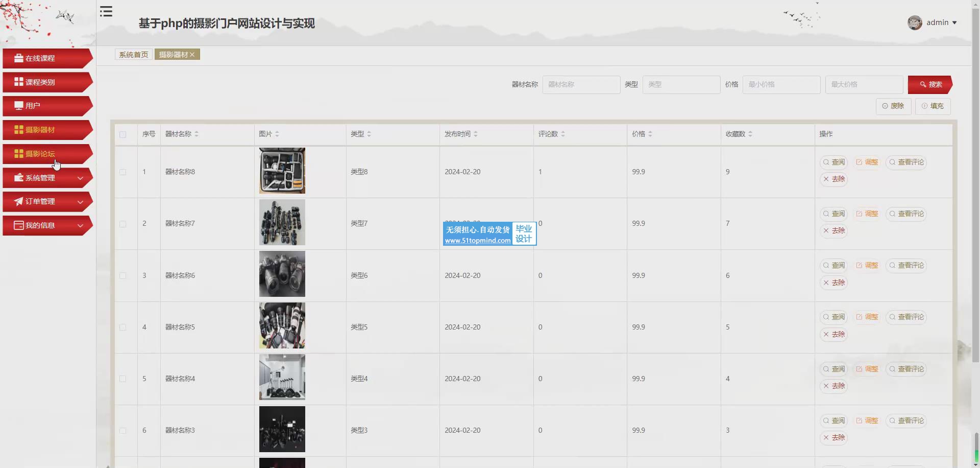Check the row 4 器材名称5 checkbox
The width and height of the screenshot is (980, 468).
122,327
